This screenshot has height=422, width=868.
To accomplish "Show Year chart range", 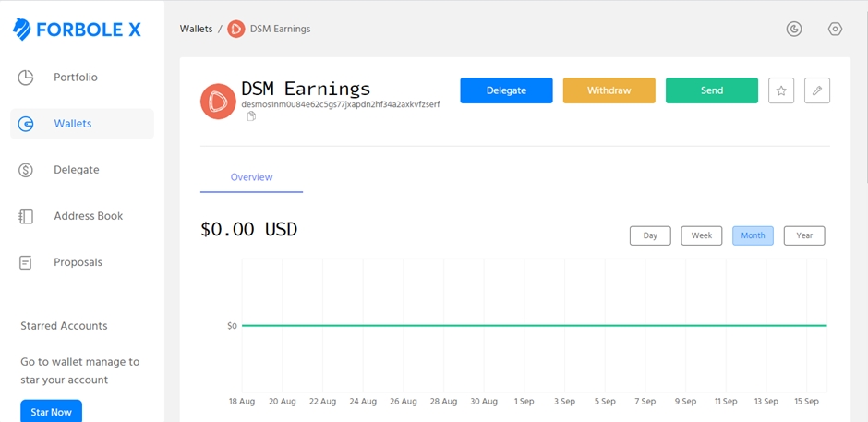I will (x=804, y=235).
